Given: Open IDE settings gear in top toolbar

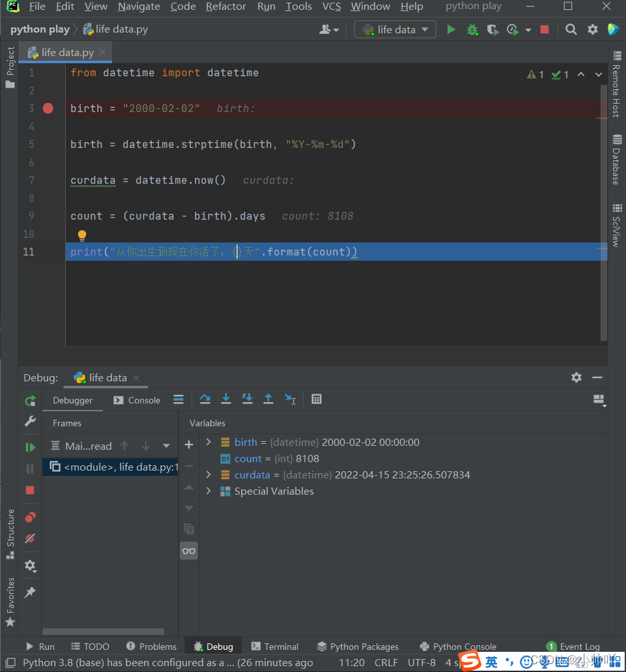Looking at the screenshot, I should [593, 29].
